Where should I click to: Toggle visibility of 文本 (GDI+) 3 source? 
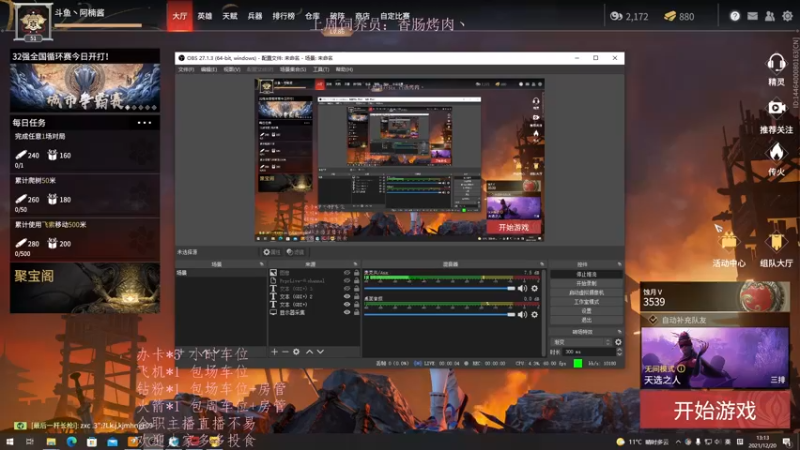click(x=347, y=289)
